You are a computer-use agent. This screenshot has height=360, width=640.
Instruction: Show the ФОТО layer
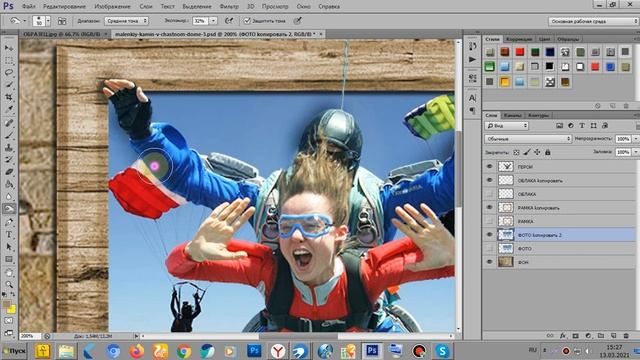point(489,248)
